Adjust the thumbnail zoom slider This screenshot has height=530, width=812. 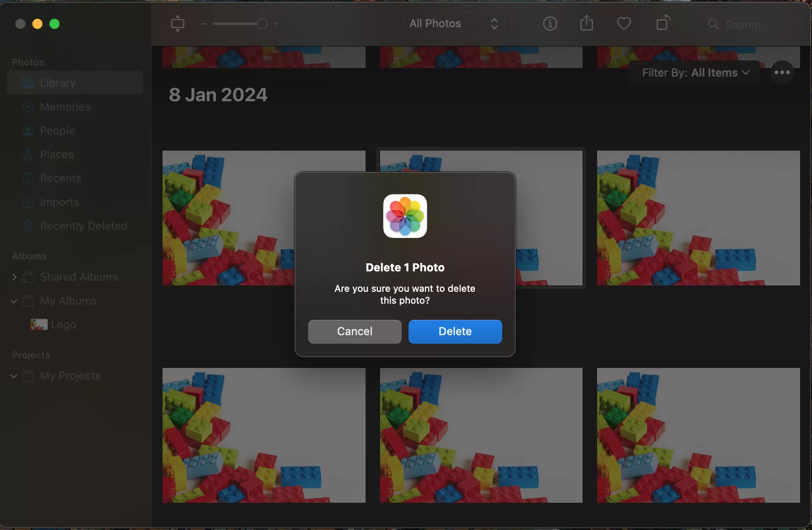[x=240, y=24]
